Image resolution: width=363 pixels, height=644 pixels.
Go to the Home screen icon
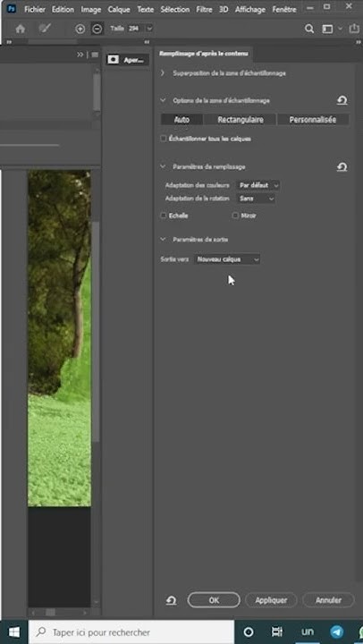[21, 29]
